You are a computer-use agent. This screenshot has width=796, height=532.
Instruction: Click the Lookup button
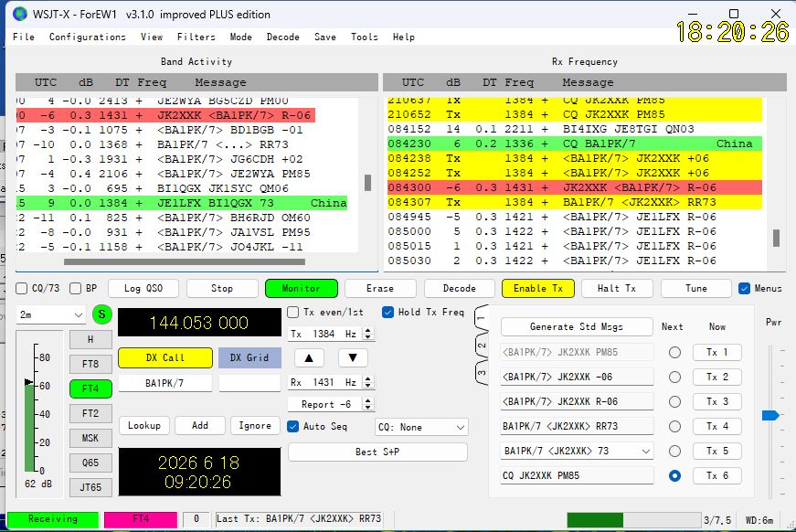coord(144,425)
